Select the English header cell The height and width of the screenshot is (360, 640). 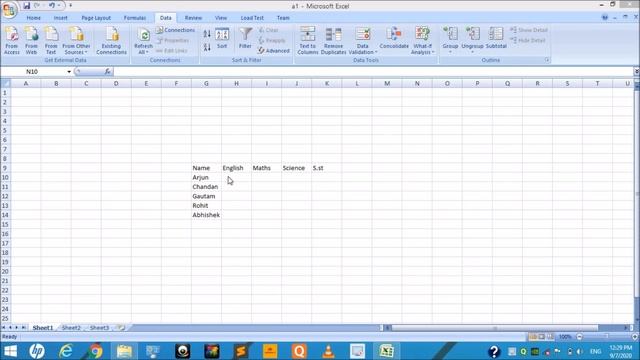(236, 168)
